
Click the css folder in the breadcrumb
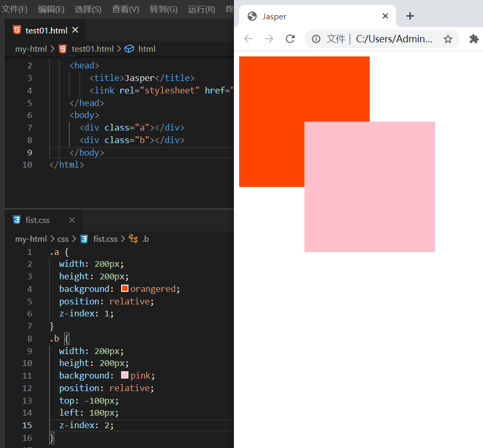click(x=63, y=239)
